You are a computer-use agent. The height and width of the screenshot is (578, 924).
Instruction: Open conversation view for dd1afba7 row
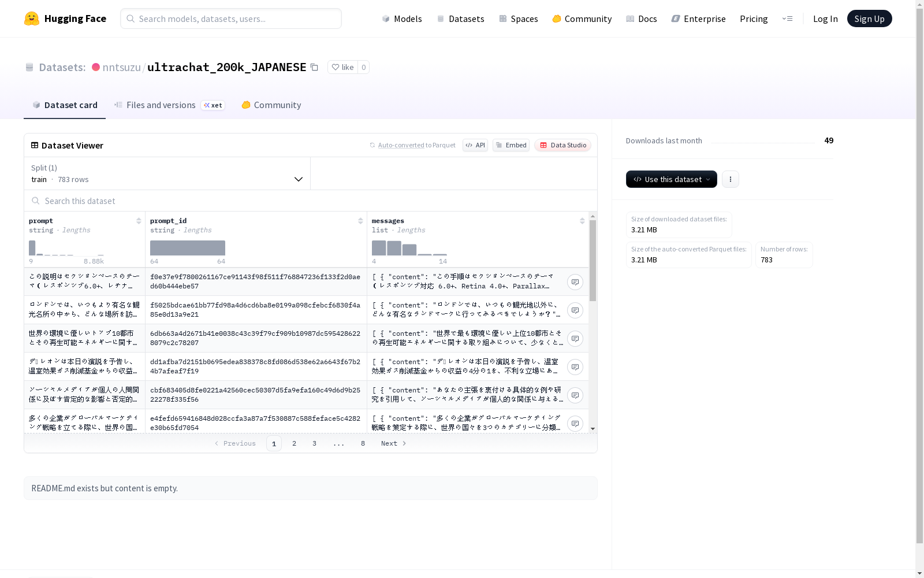(x=575, y=367)
